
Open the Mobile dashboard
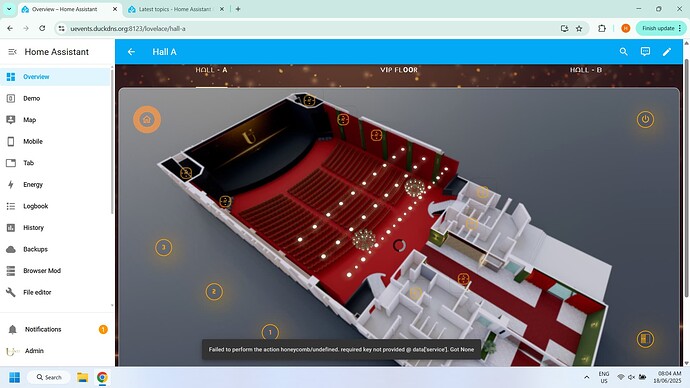[55, 141]
